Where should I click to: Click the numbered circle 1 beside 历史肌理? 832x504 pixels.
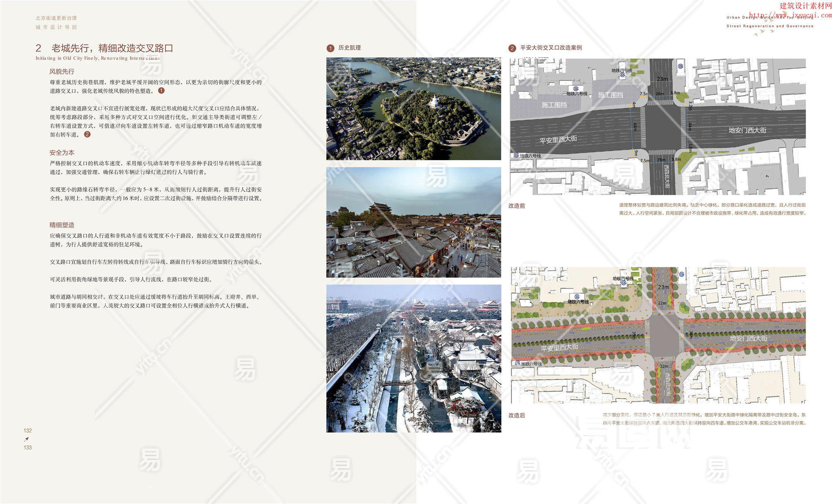[x=330, y=48]
